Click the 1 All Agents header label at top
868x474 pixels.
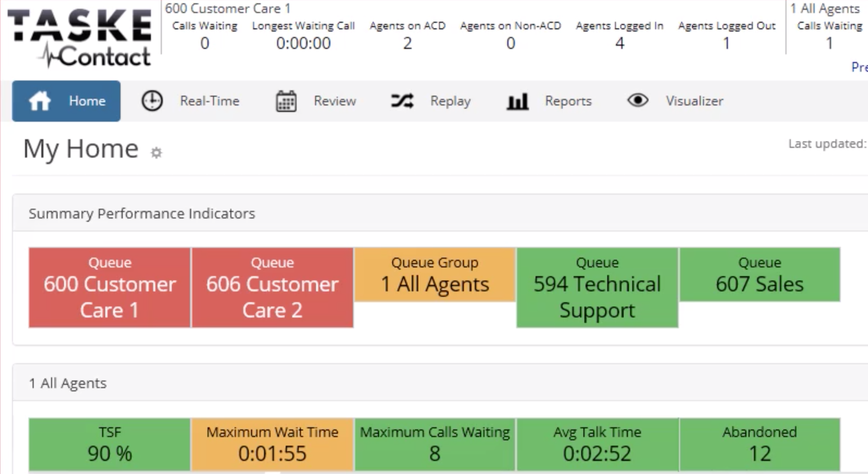click(825, 8)
